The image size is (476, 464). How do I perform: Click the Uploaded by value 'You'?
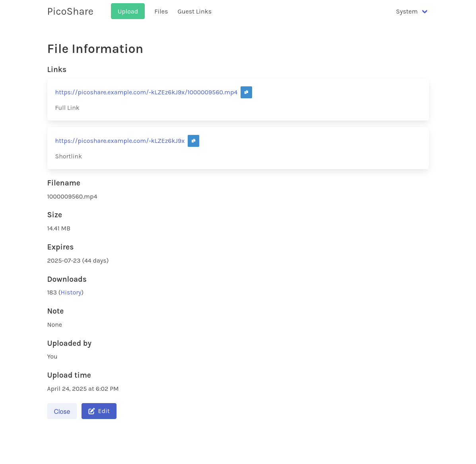(x=52, y=357)
